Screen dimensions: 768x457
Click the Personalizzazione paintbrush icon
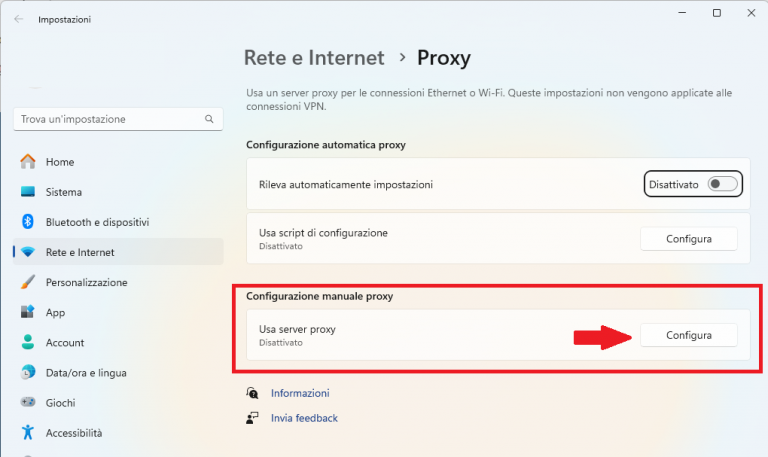pyautogui.click(x=28, y=282)
